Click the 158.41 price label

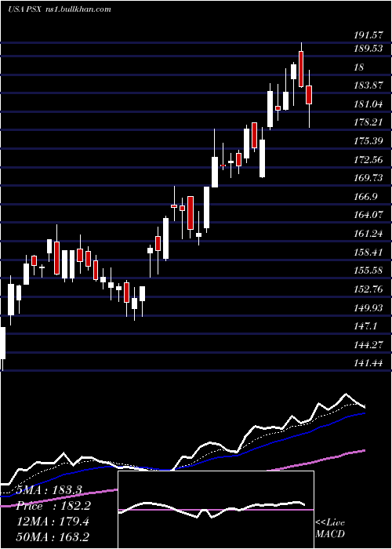pos(368,252)
